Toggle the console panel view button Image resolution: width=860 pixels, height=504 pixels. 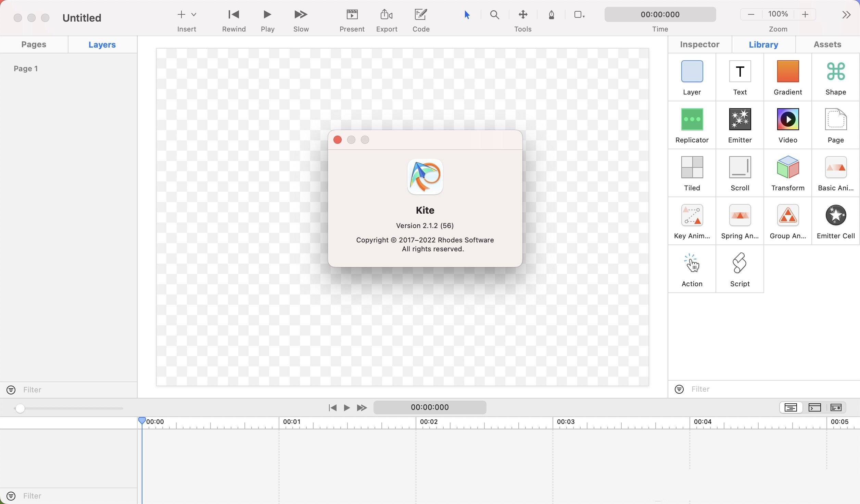tap(814, 407)
